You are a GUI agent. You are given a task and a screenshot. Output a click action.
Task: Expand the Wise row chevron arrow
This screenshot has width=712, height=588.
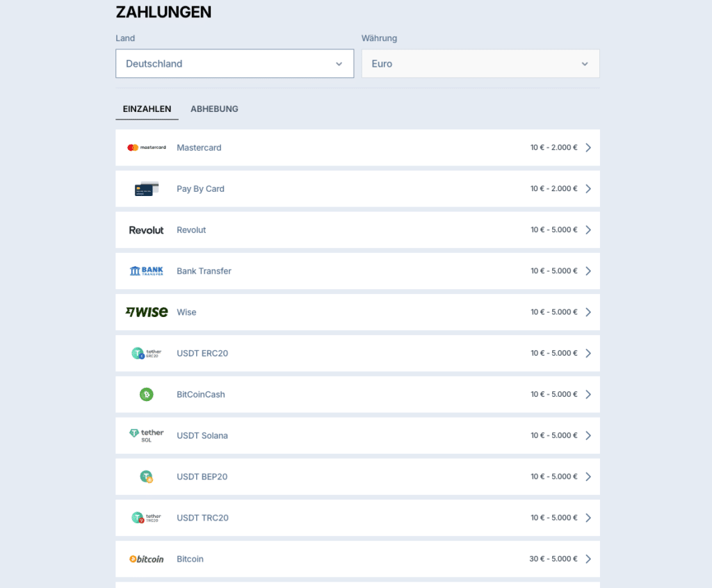pos(588,312)
